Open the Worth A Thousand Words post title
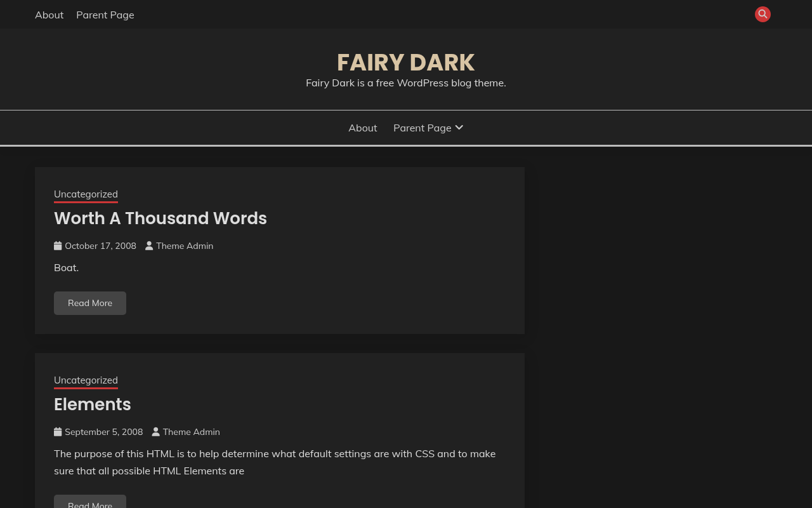 click(160, 218)
